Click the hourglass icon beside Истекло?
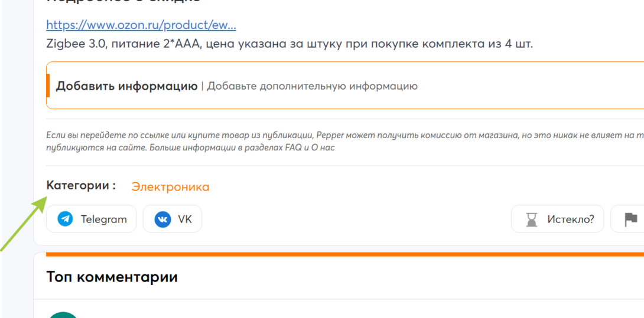 coord(532,220)
